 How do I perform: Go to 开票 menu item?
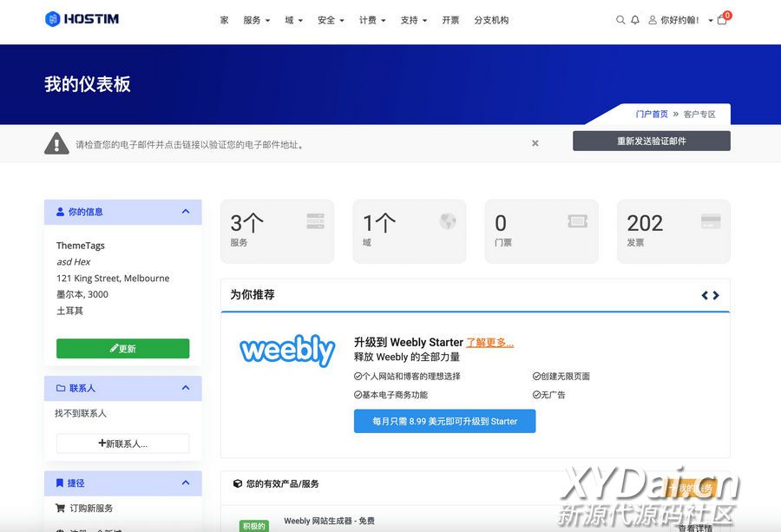click(x=450, y=20)
